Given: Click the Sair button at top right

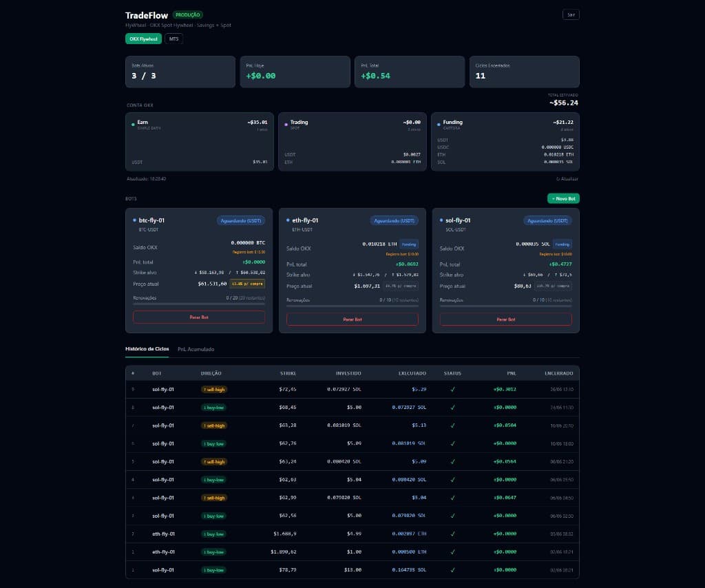Looking at the screenshot, I should tap(571, 15).
